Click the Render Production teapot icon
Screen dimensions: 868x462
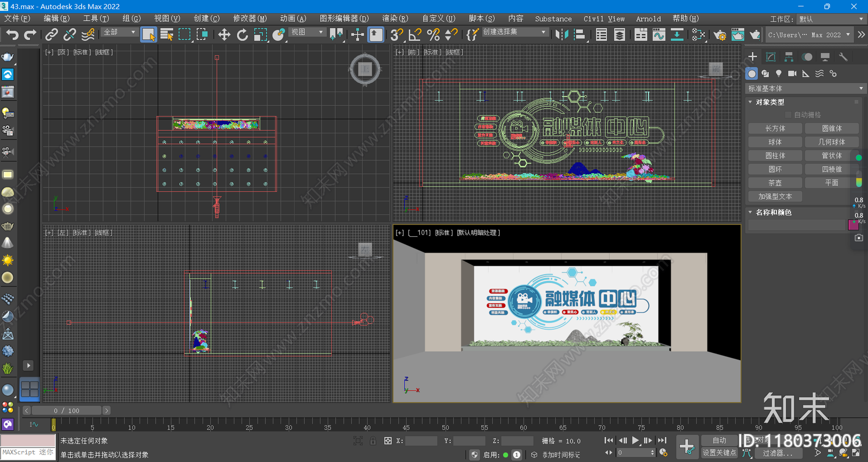pyautogui.click(x=755, y=35)
